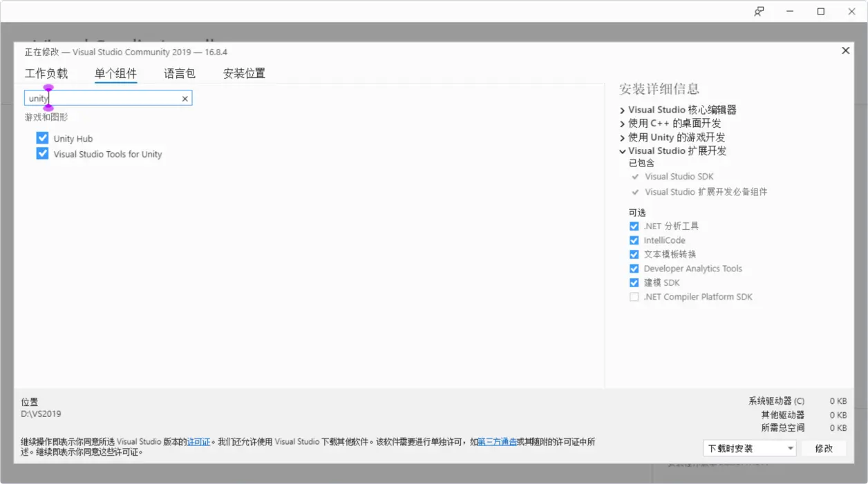Click the 其他驱动器 label
The height and width of the screenshot is (484, 868).
click(783, 415)
